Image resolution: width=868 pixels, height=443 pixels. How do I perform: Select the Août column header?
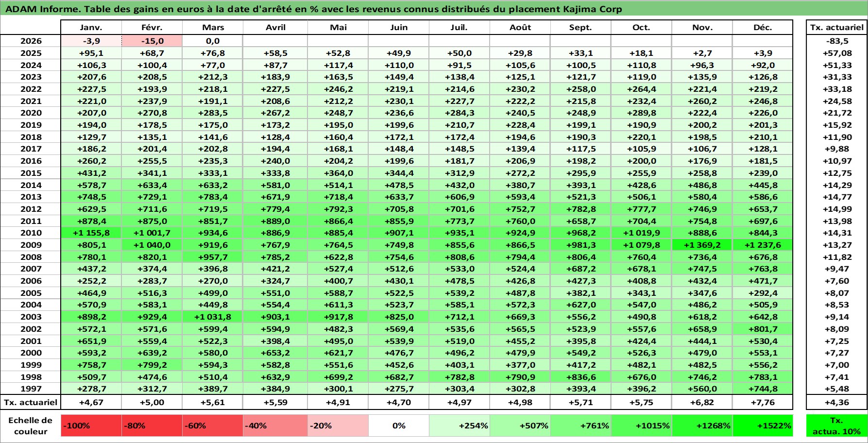click(520, 27)
